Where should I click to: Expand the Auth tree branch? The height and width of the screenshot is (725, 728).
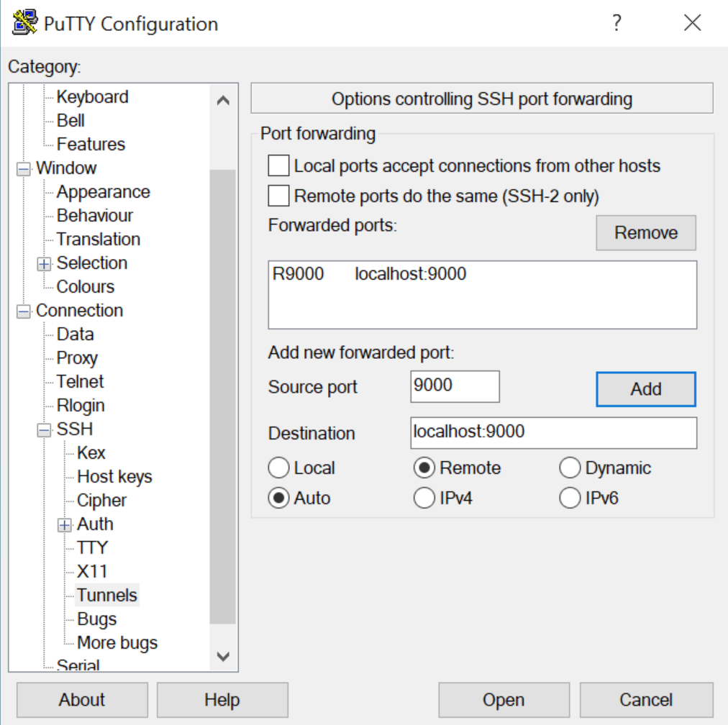tap(64, 524)
